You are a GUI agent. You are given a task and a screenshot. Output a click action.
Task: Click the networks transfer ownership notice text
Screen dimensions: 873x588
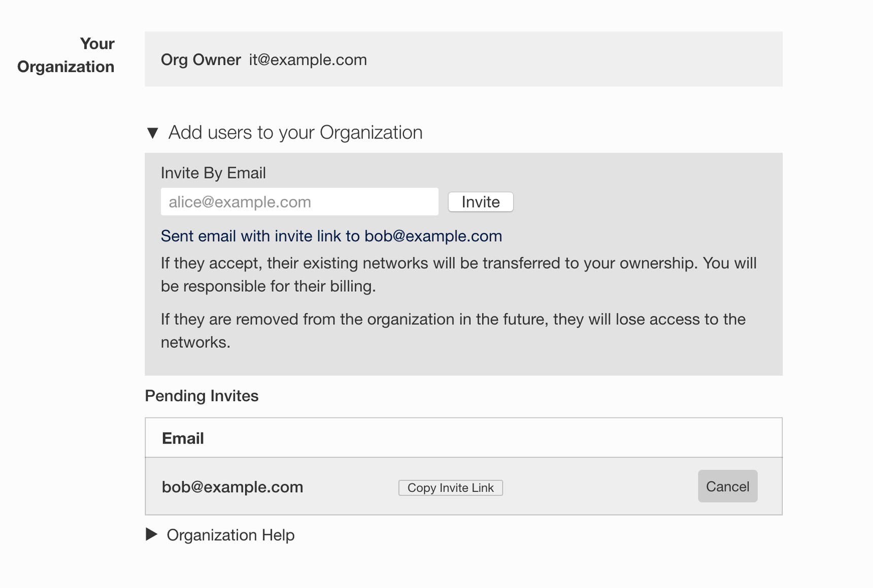457,274
